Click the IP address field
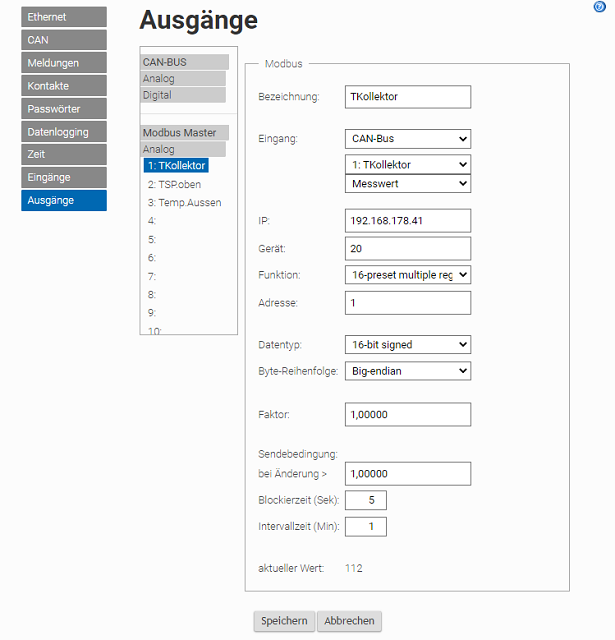 coord(408,221)
